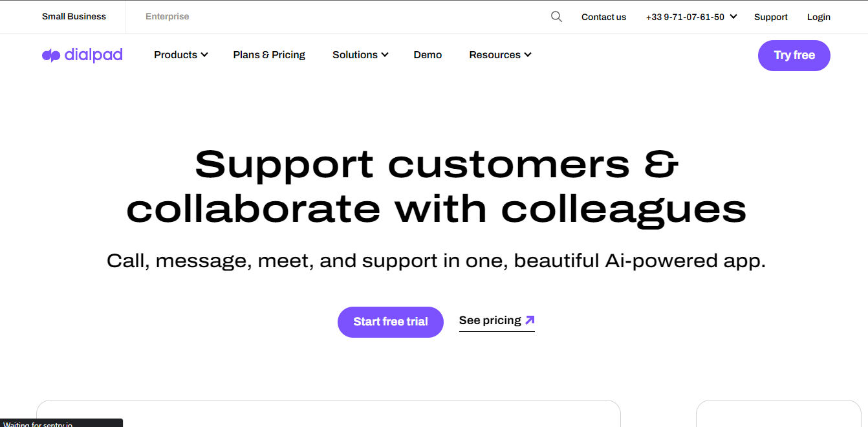Click the search magnifier icon
Image resolution: width=868 pixels, height=427 pixels.
[556, 17]
